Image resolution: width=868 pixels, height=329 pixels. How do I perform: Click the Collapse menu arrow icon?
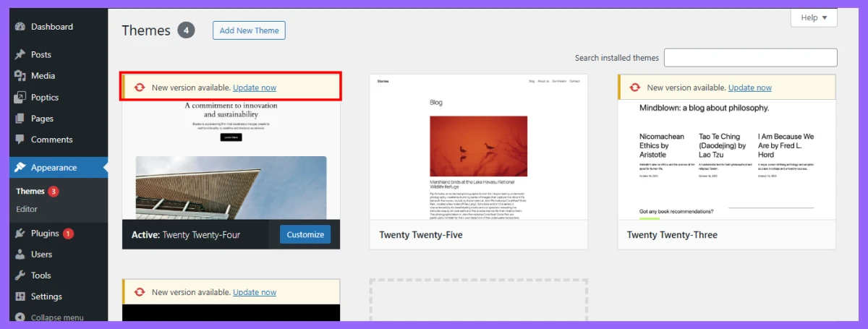(20, 317)
